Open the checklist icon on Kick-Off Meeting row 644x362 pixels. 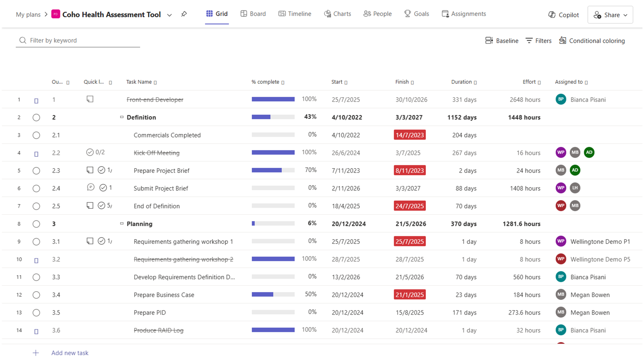click(x=90, y=152)
